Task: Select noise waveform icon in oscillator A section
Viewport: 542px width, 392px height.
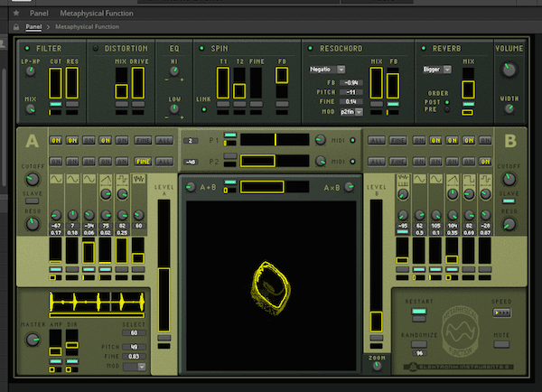Action: 139,179
